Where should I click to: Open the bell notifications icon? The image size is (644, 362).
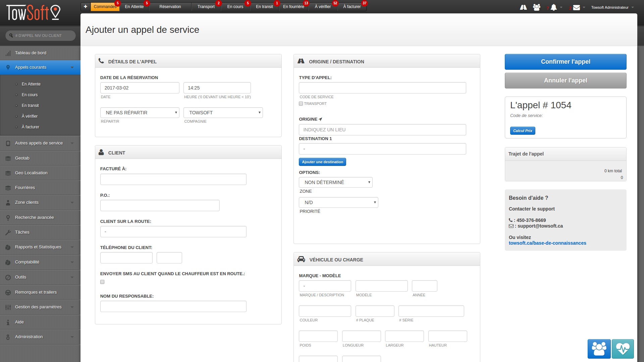click(554, 7)
